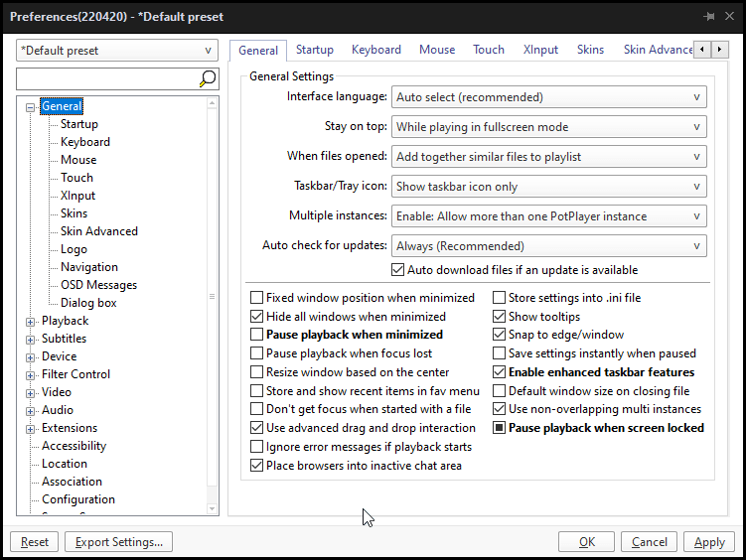Enable Fixed window position when minimized
The height and width of the screenshot is (560, 746).
pos(257,298)
